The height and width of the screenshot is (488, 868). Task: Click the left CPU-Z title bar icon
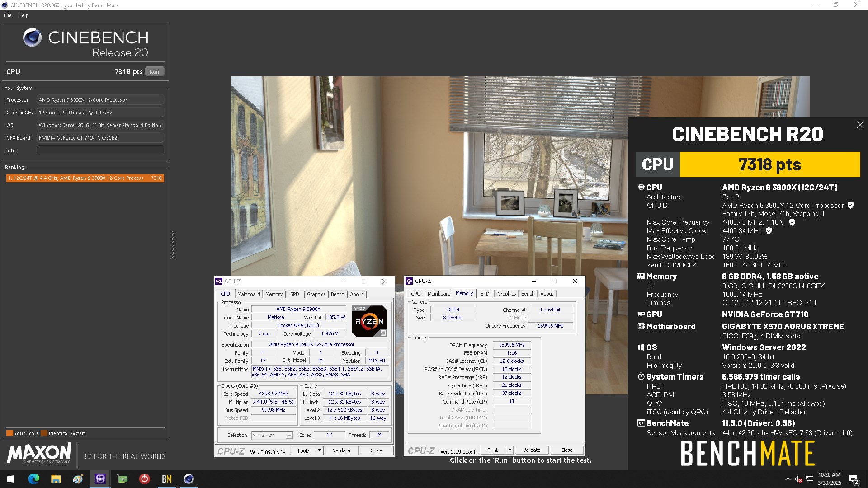219,281
